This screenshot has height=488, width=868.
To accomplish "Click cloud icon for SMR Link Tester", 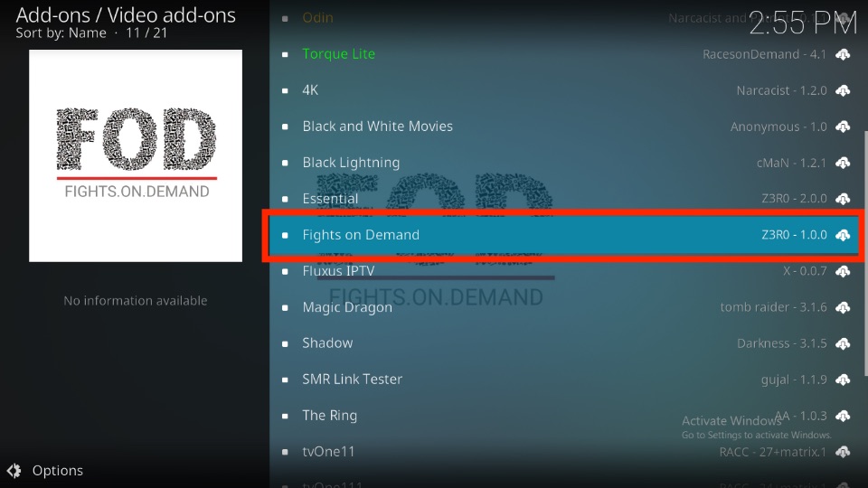I will [x=843, y=380].
